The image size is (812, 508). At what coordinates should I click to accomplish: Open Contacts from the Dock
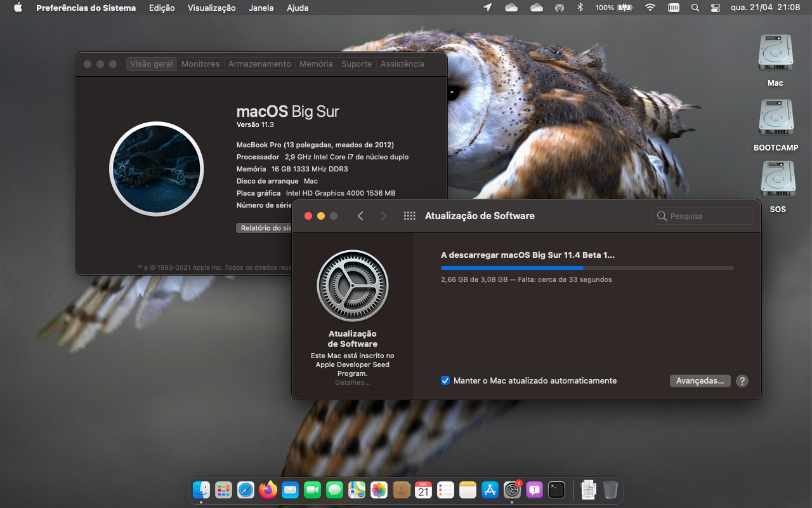click(401, 490)
